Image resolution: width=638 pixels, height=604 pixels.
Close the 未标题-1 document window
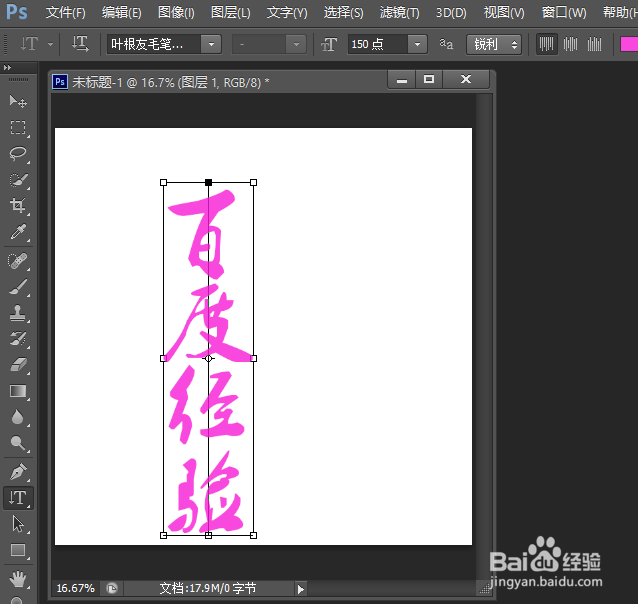[x=466, y=79]
